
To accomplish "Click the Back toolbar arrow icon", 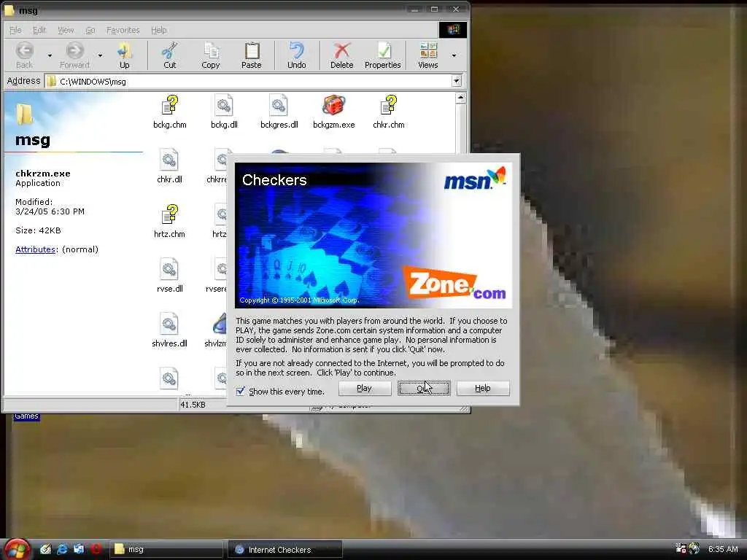I will (25, 50).
